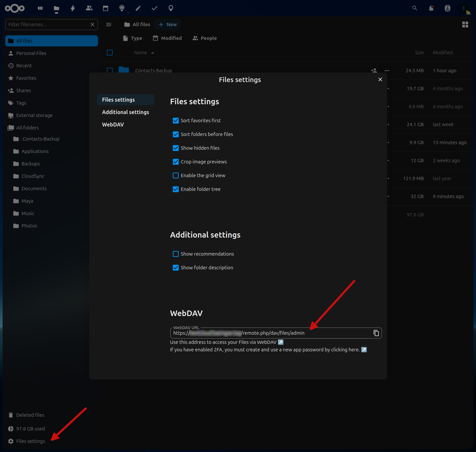Open app password creation link
The height and width of the screenshot is (452, 476).
(x=268, y=350)
